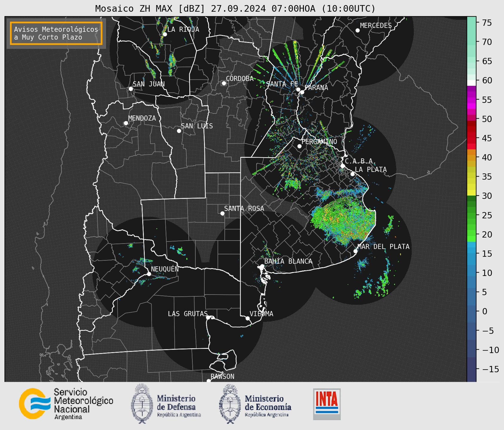Click the Bahía Blanca city marker dot
504x430 pixels.
coord(262,266)
